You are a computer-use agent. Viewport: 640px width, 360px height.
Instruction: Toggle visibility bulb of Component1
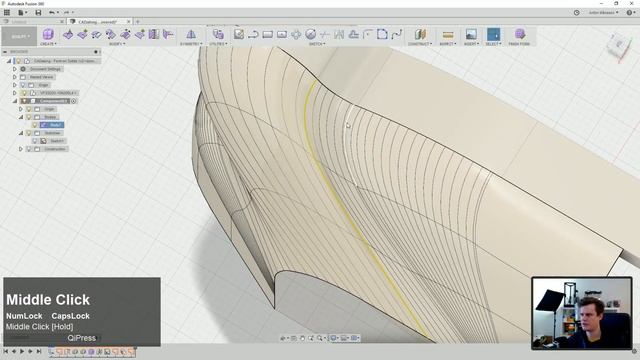[24, 101]
